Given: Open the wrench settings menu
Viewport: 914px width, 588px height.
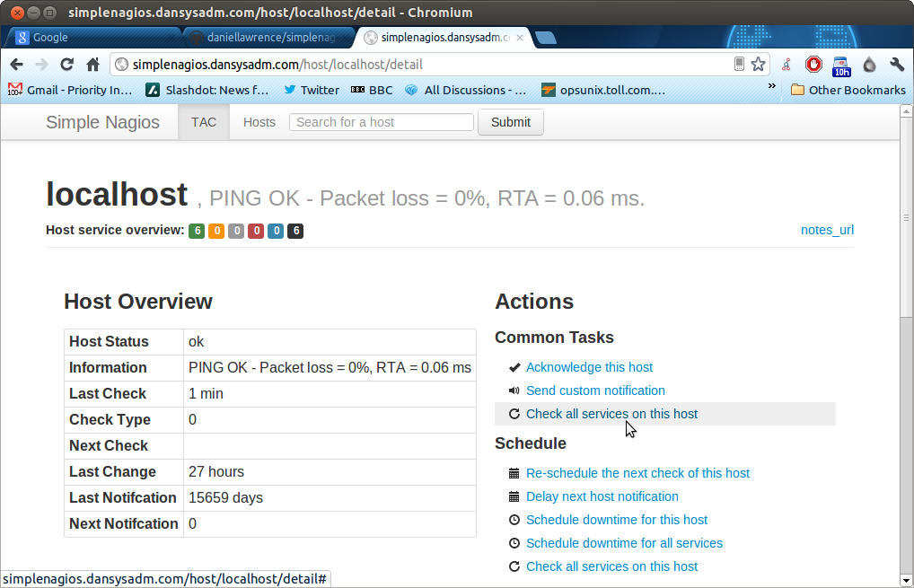Looking at the screenshot, I should pyautogui.click(x=897, y=64).
